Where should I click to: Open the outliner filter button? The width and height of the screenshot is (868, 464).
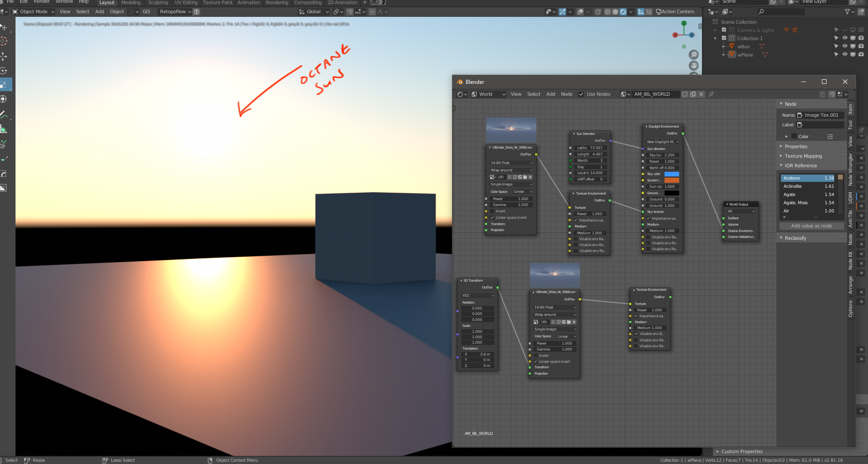click(x=849, y=12)
